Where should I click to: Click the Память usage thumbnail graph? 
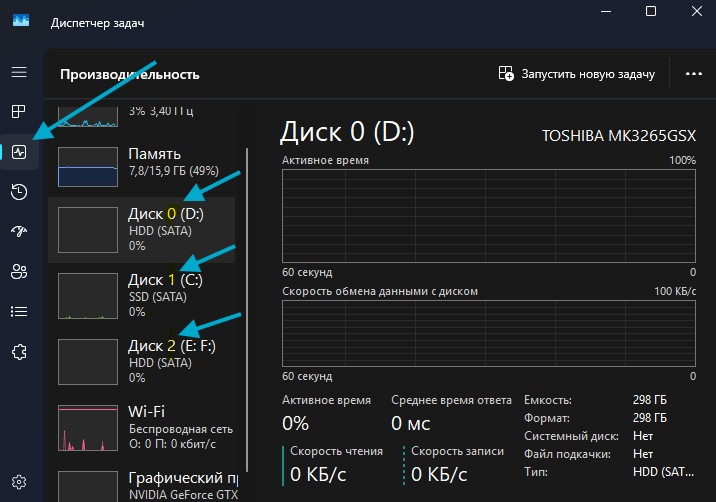(x=88, y=167)
